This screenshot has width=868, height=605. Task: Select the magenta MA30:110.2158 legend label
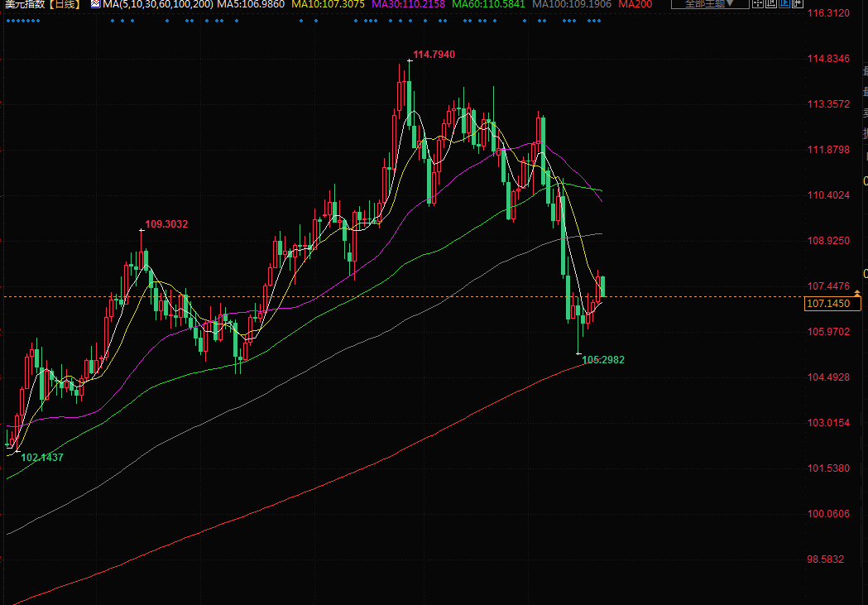[x=408, y=5]
